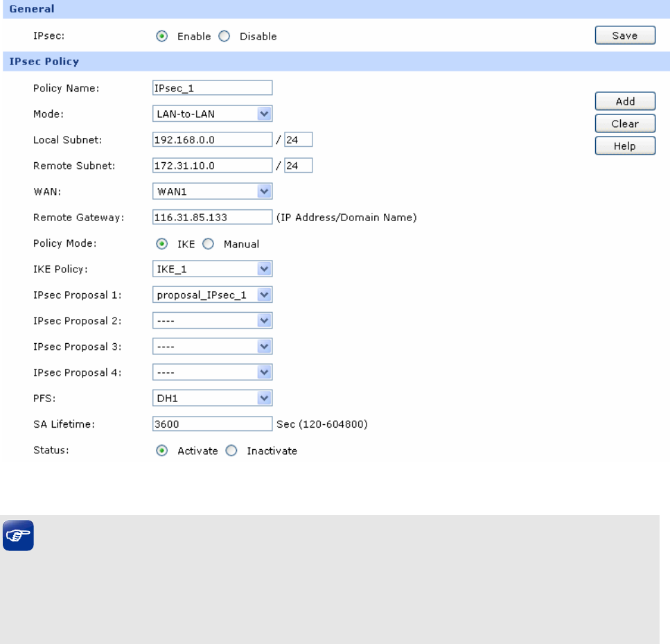Choose Manual policy mode option
This screenshot has width=670, height=644.
[208, 244]
